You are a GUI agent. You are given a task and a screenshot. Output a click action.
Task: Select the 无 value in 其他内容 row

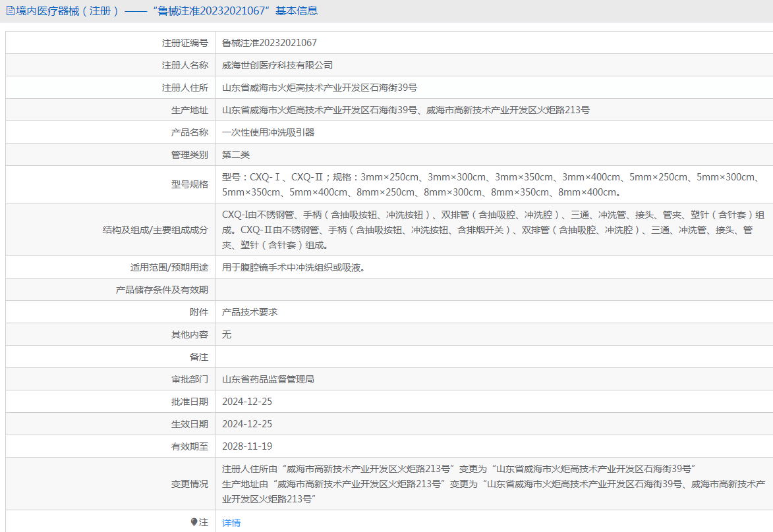(x=226, y=335)
